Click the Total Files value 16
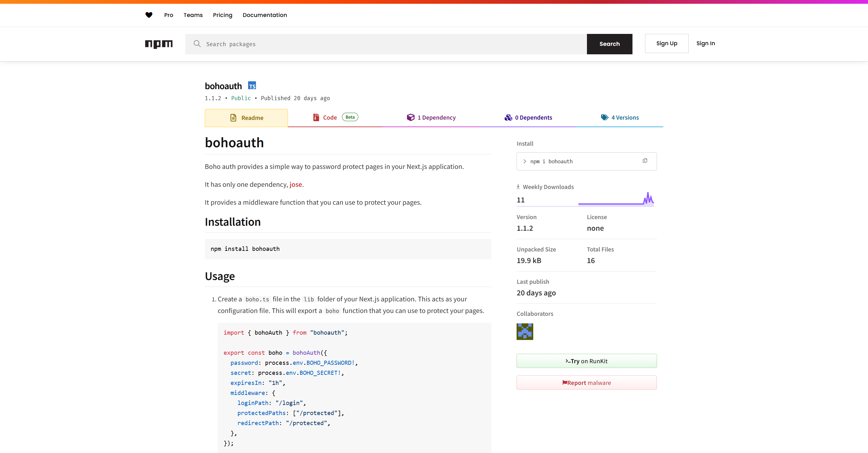This screenshot has width=868, height=453. click(x=590, y=260)
